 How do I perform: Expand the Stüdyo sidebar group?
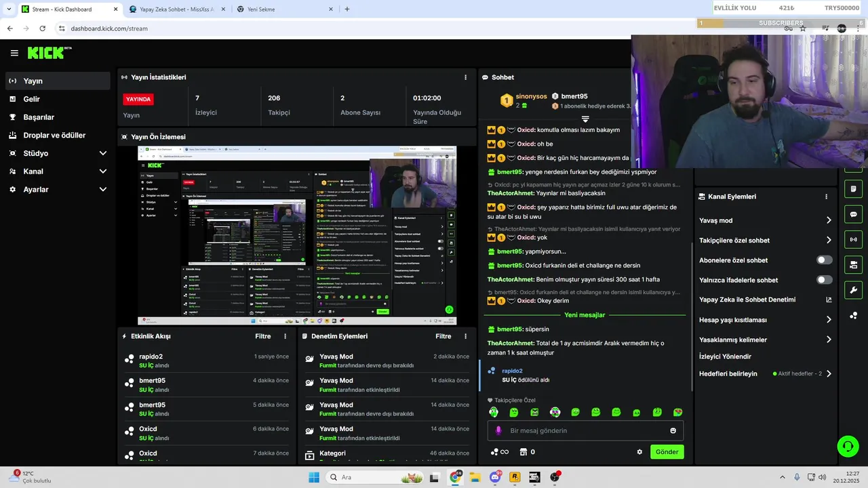(x=58, y=153)
